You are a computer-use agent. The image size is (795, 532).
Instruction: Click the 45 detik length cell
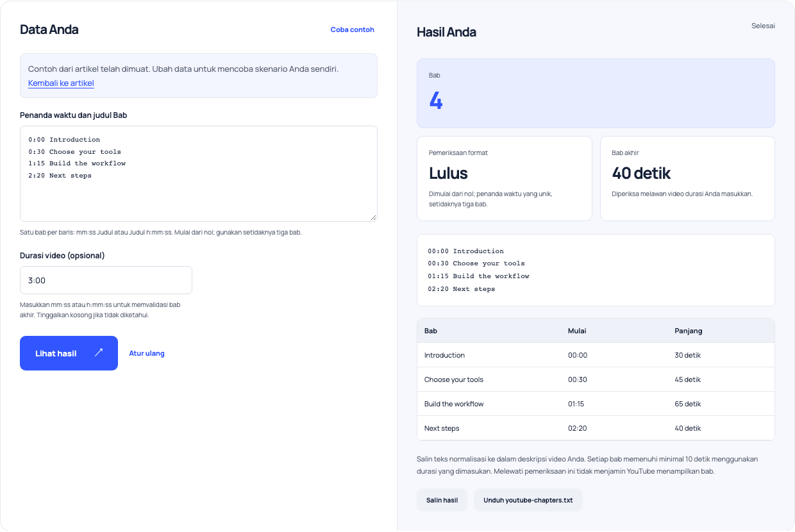click(x=688, y=379)
